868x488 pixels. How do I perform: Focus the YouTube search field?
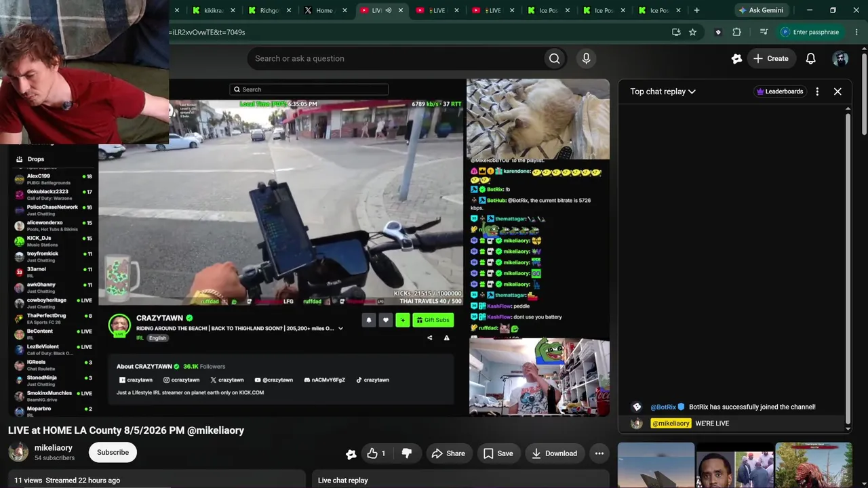[396, 58]
